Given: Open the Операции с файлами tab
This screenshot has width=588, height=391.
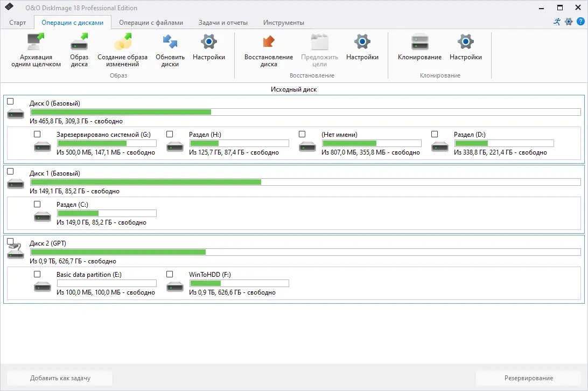Looking at the screenshot, I should [x=151, y=23].
